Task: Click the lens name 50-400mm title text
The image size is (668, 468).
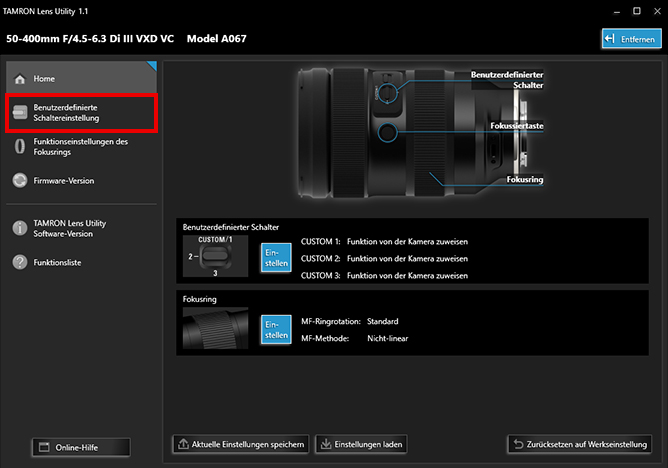Action: 90,38
